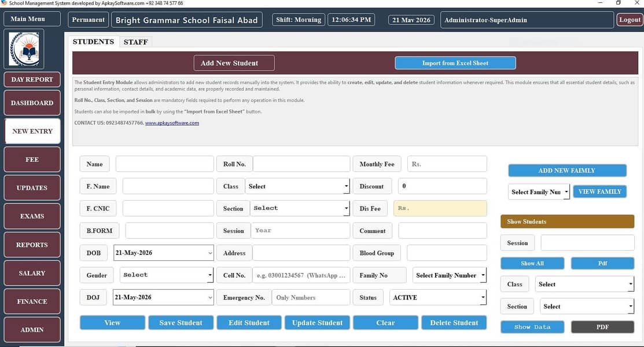Click into the Cell No. field
Viewport: 644px width, 347px height.
[301, 275]
